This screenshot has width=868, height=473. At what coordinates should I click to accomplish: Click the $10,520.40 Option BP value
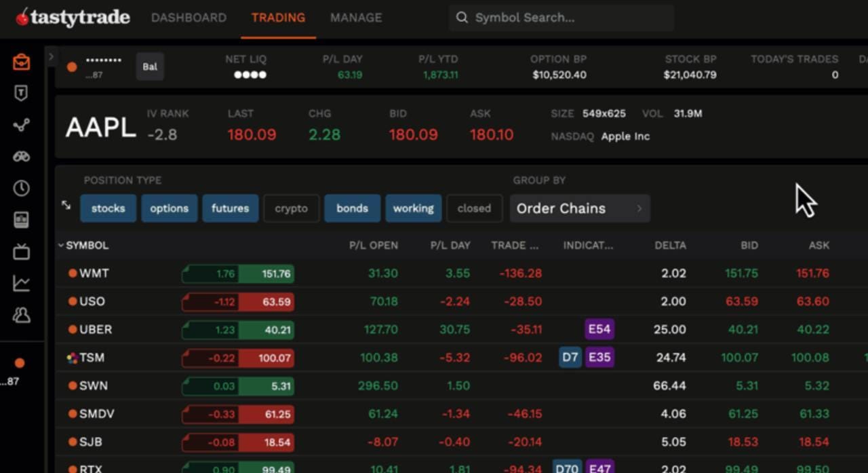pos(559,75)
